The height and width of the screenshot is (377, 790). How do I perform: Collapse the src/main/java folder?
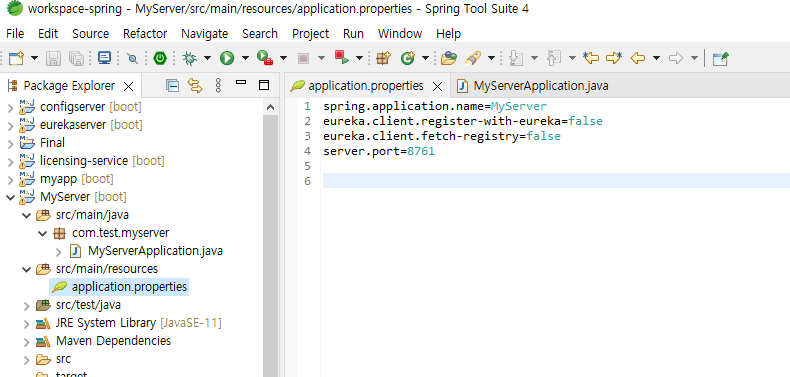26,216
